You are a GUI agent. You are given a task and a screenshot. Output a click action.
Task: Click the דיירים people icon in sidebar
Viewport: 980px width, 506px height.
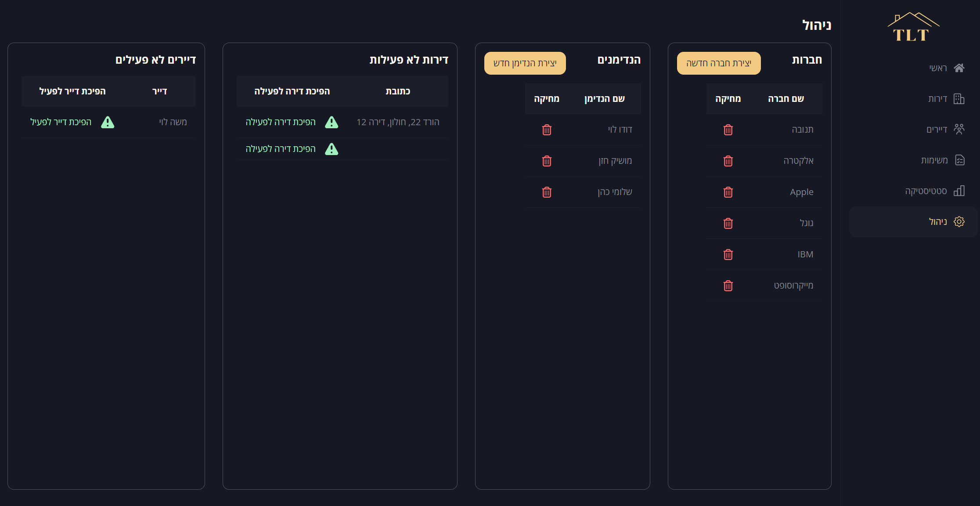pos(959,129)
